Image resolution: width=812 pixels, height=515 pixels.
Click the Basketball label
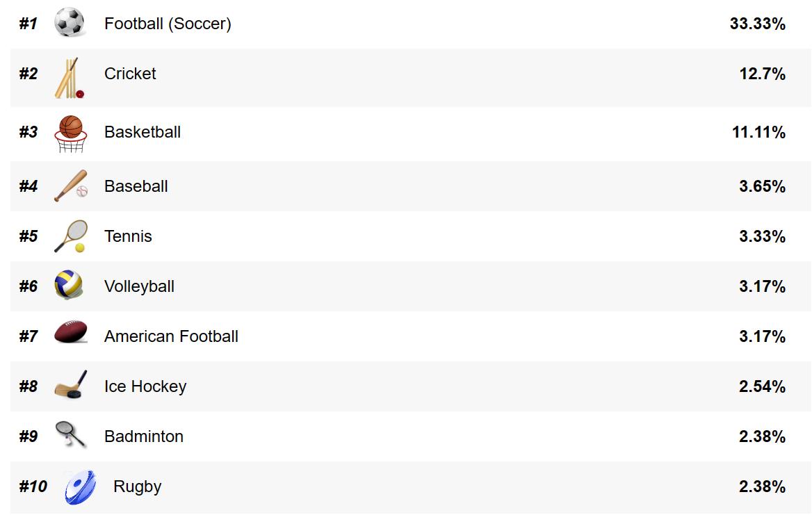(x=143, y=132)
